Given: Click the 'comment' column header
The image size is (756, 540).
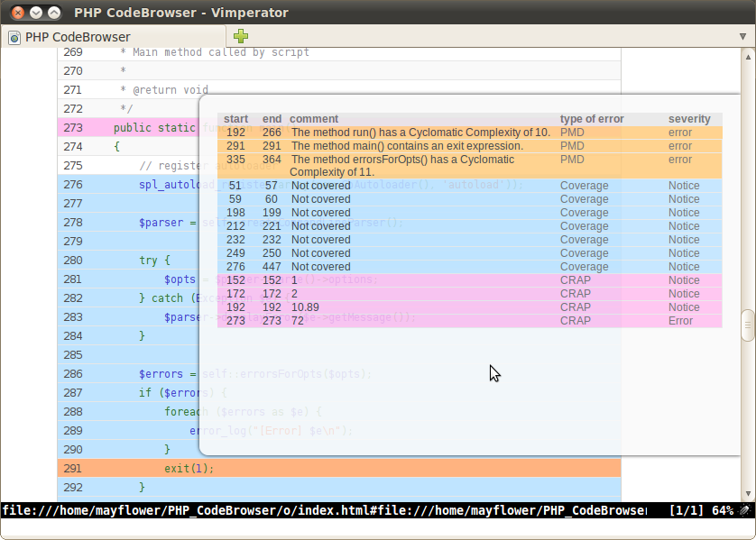Looking at the screenshot, I should pyautogui.click(x=314, y=118).
